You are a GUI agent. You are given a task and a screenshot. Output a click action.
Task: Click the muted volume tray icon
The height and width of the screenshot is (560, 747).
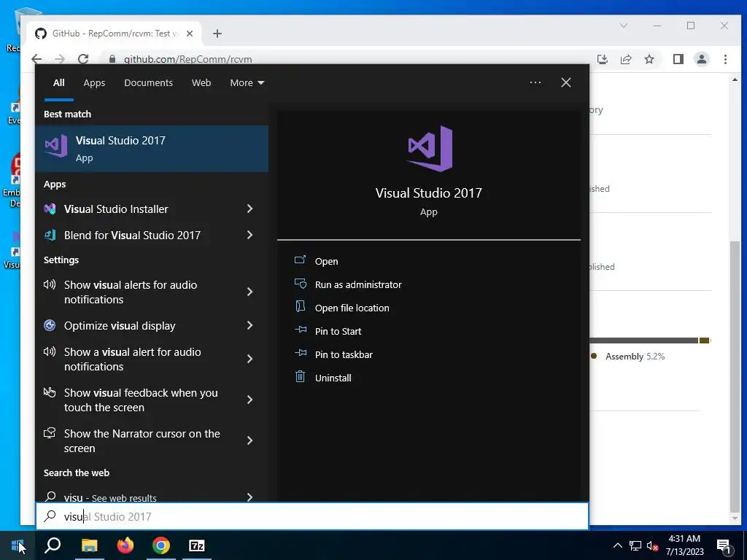652,545
